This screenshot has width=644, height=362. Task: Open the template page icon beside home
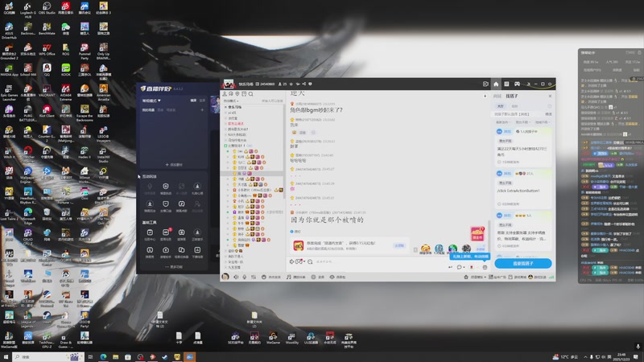point(506,84)
